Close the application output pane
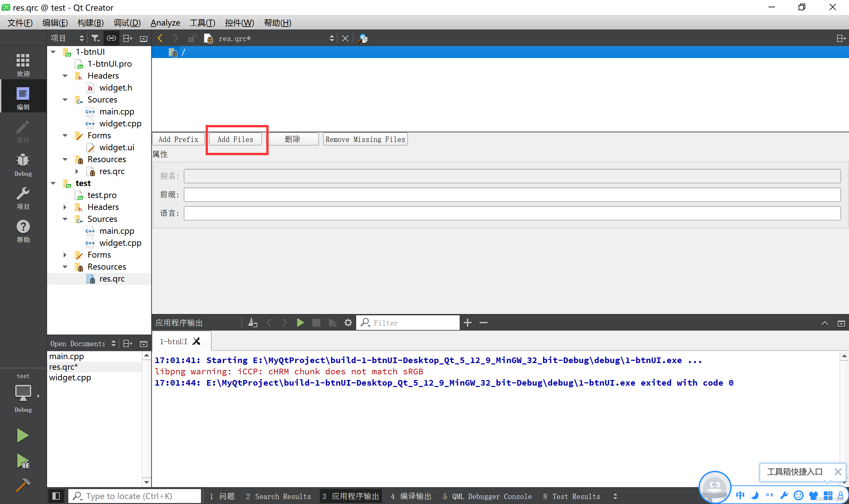 [x=841, y=324]
